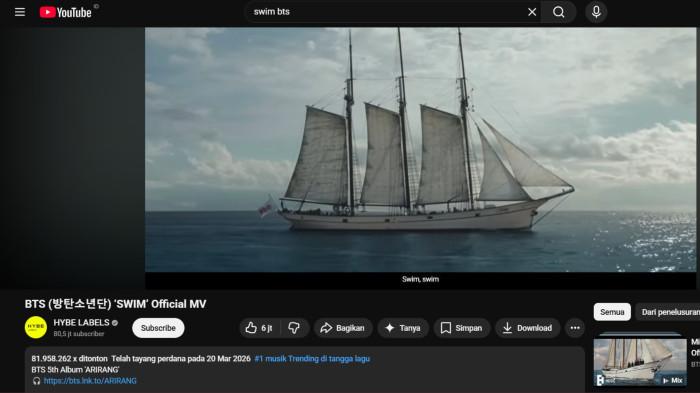The height and width of the screenshot is (393, 700).
Task: Open more actions three-dot menu
Action: pos(575,328)
